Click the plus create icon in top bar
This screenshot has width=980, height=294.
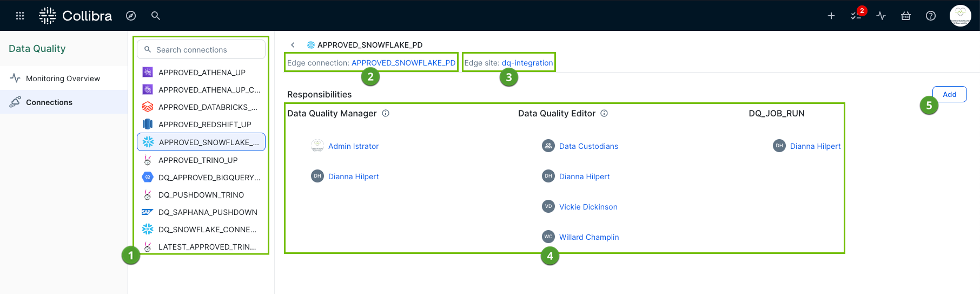tap(831, 16)
